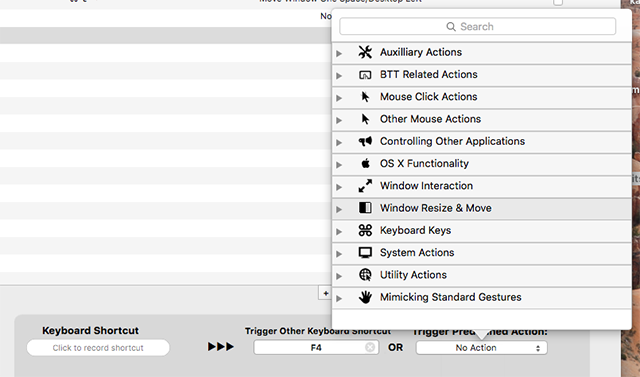Select the Other Mouse Actions label
Viewport: 640px width, 377px height.
click(430, 119)
